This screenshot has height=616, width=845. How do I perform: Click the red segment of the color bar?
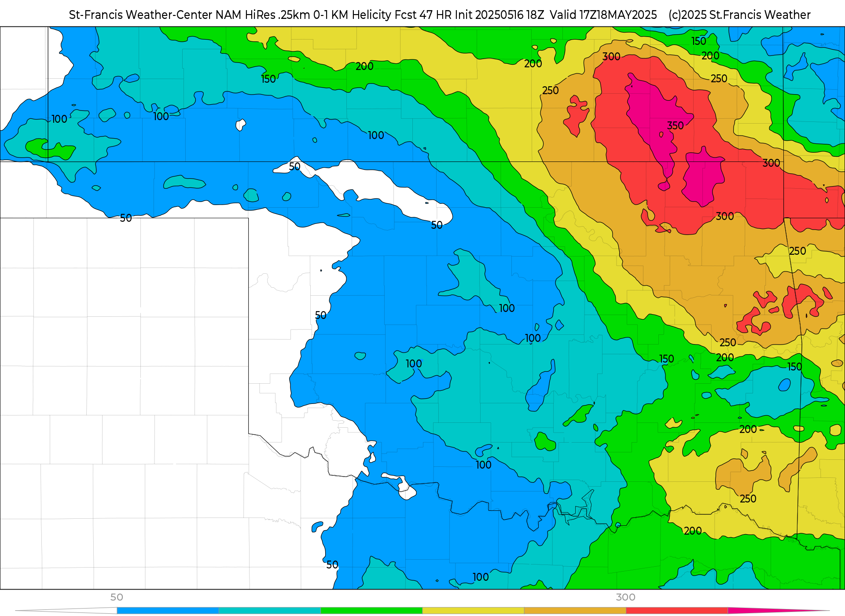tap(677, 611)
